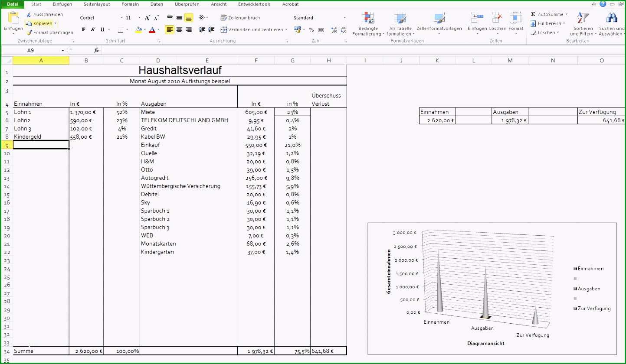Decrease font size with the small A icon
Screen dimensions: 626x364
157,18
